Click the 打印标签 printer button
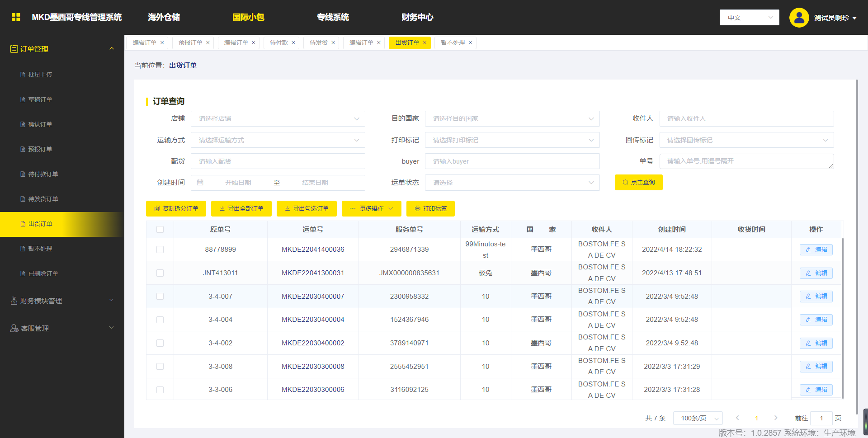This screenshot has width=868, height=438. point(430,208)
